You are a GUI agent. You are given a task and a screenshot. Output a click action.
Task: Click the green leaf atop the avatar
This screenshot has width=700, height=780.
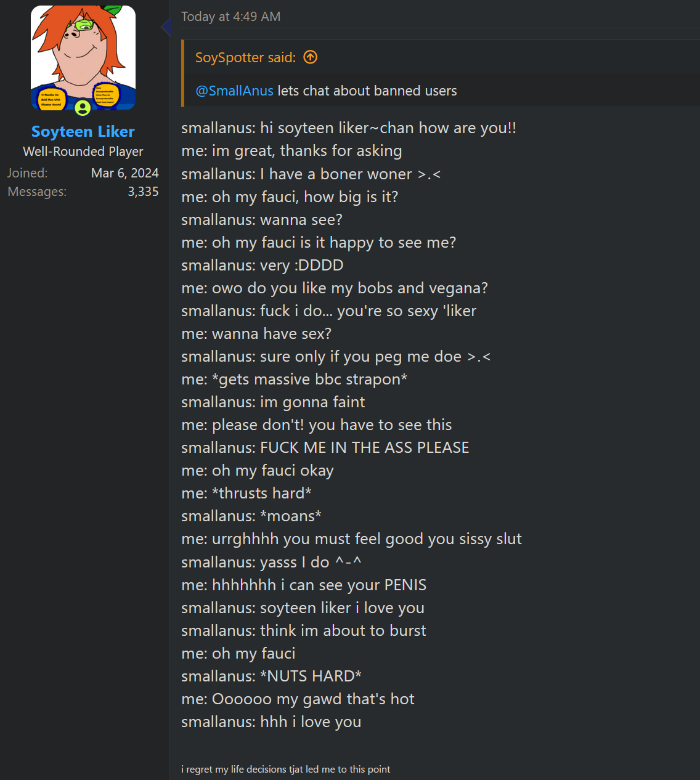tap(114, 10)
